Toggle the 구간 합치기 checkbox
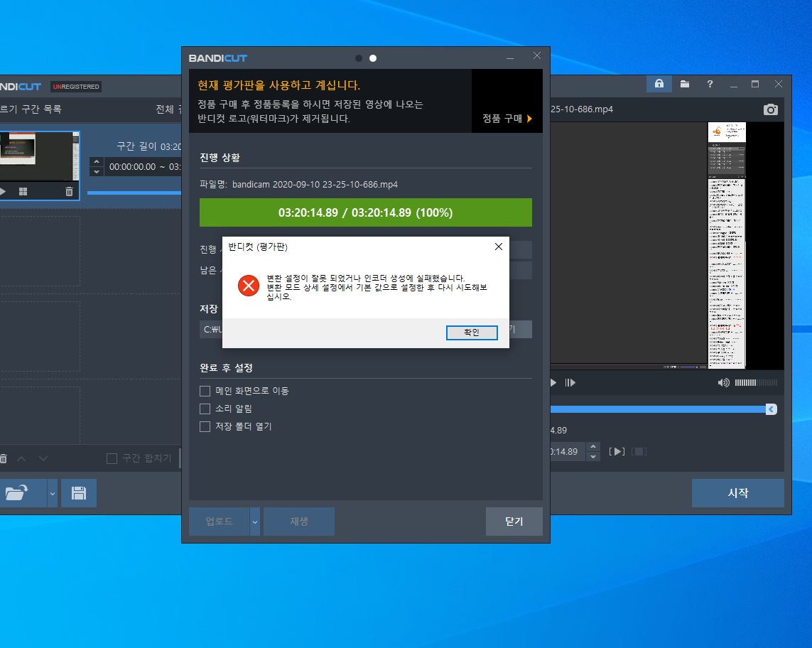812x648 pixels. click(112, 458)
